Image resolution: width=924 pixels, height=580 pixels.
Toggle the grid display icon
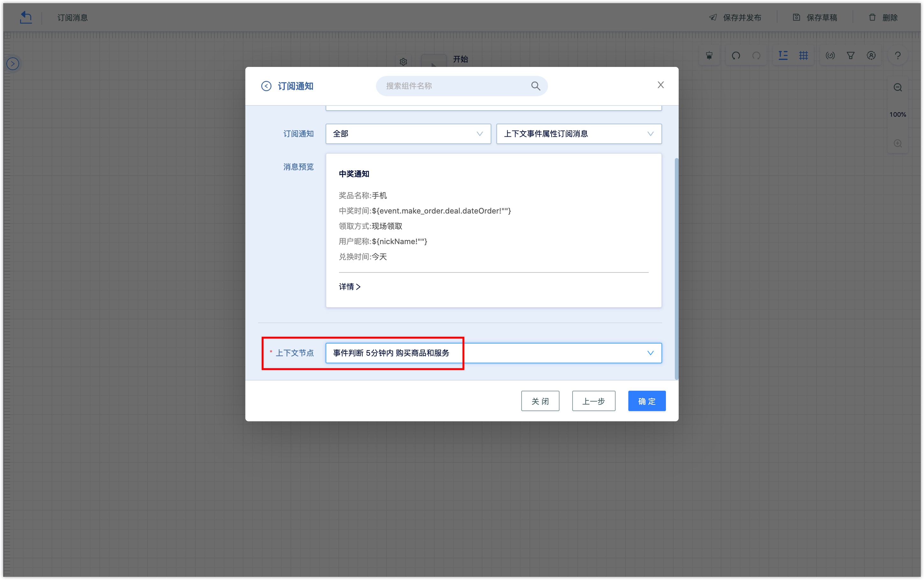(x=804, y=55)
